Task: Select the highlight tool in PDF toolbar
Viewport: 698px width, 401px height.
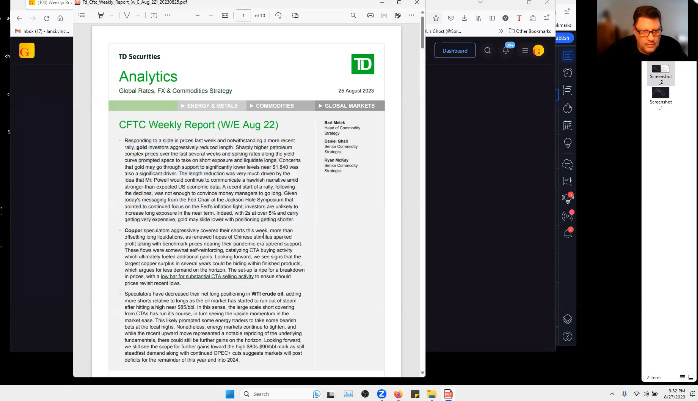Action: coord(101,16)
